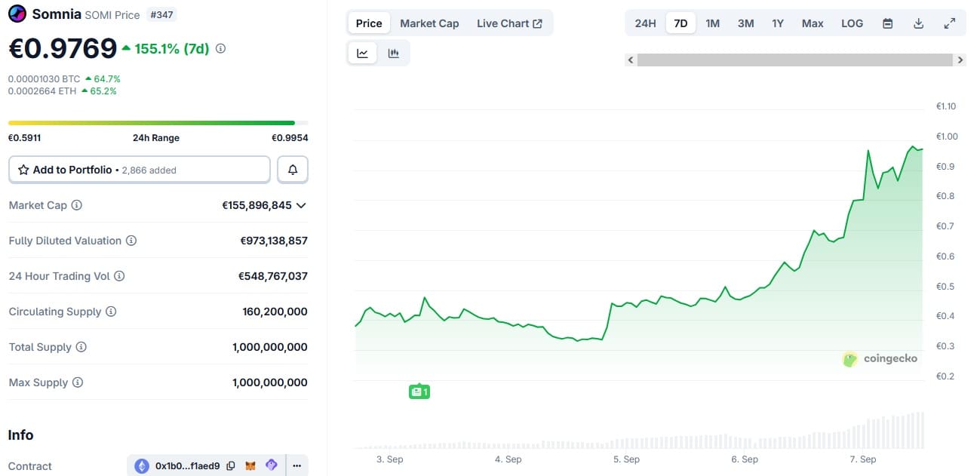Screen dimensions: 980x476
Task: Click the 0.00001030 BTC price text
Action: click(44, 78)
